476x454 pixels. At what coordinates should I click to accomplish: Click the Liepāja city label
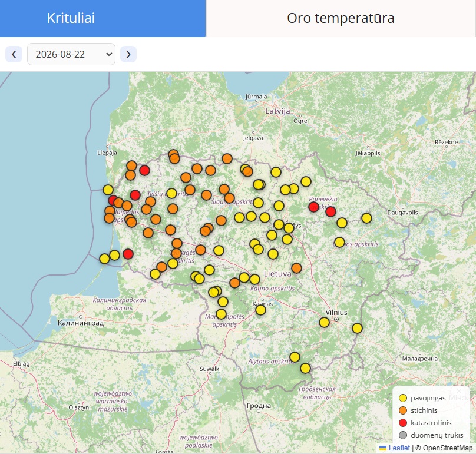click(107, 153)
